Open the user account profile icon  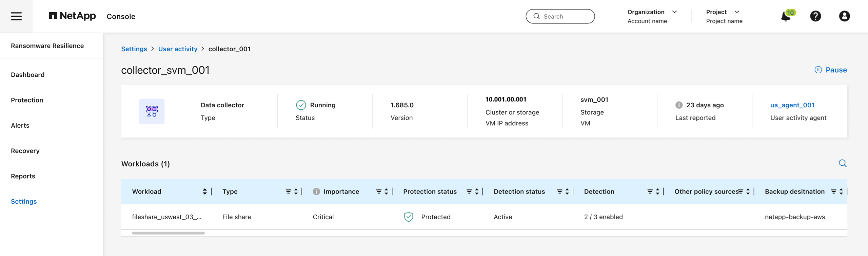click(844, 16)
